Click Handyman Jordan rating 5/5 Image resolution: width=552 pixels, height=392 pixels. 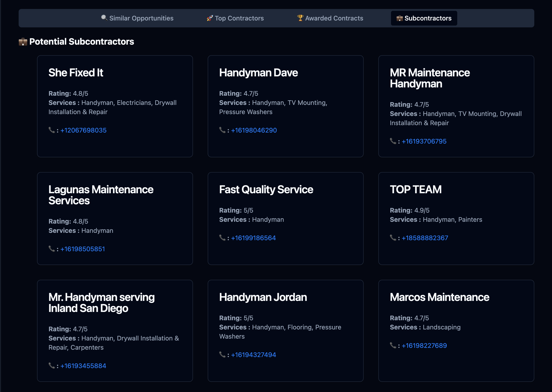click(236, 318)
